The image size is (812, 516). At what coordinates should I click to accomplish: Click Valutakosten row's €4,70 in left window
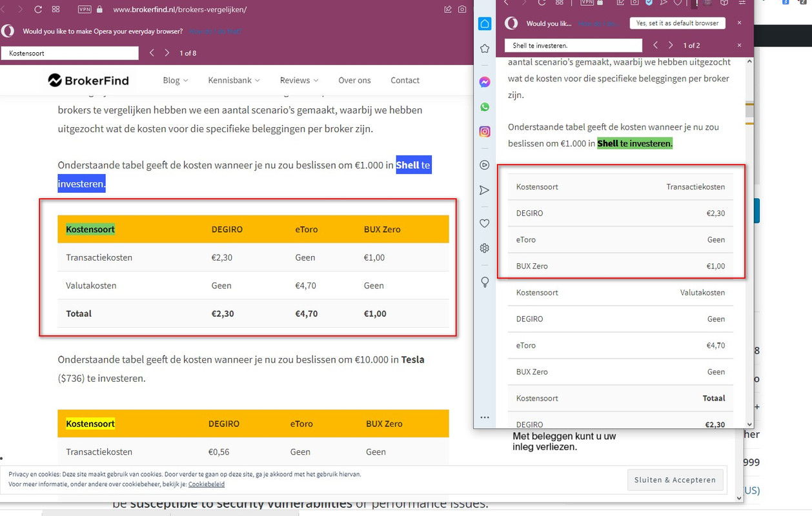pyautogui.click(x=305, y=285)
